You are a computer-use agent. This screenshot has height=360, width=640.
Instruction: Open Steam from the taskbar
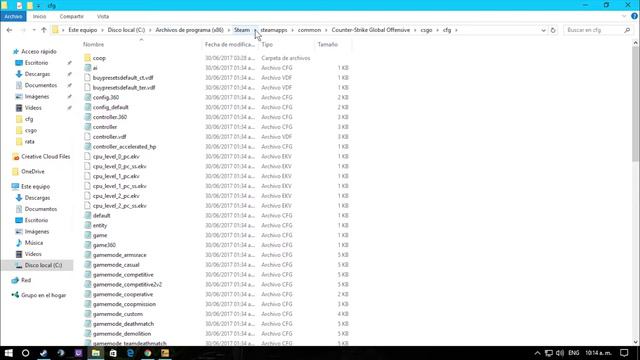click(x=43, y=353)
